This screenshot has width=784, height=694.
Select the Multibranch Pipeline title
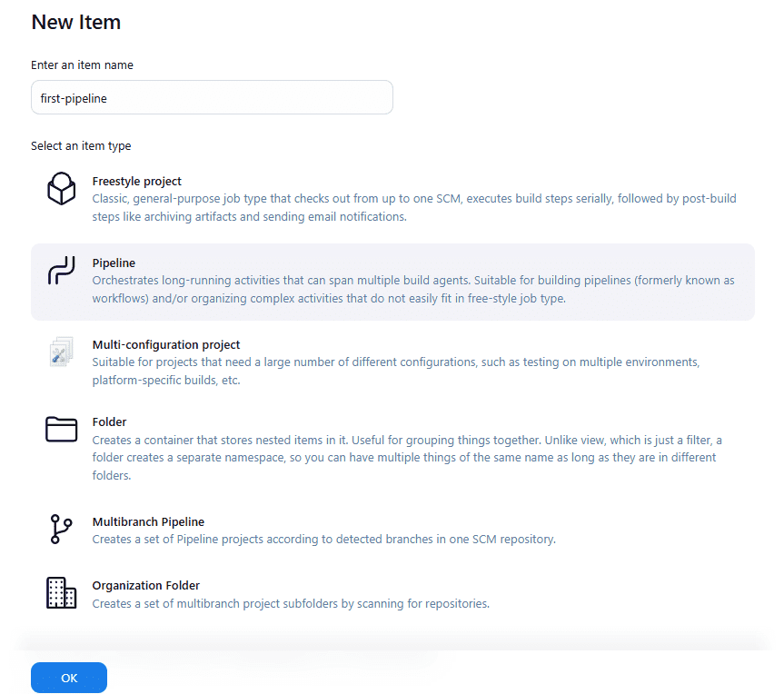point(148,522)
